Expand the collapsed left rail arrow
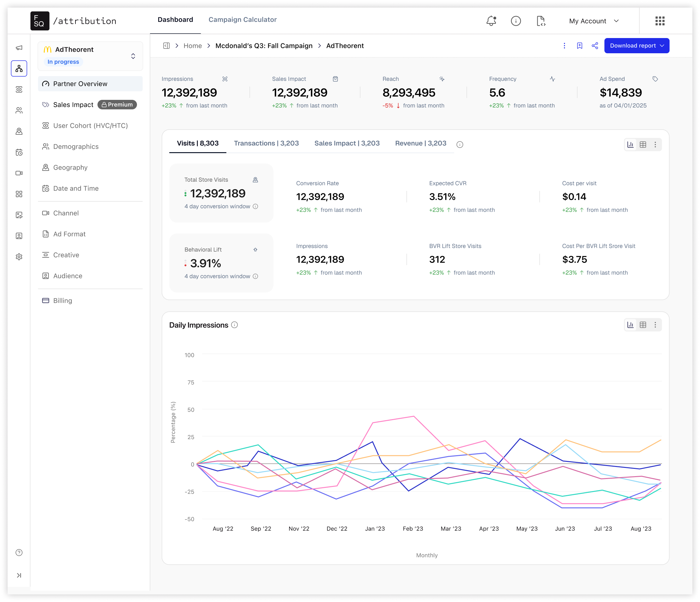The width and height of the screenshot is (700, 602). [x=19, y=575]
